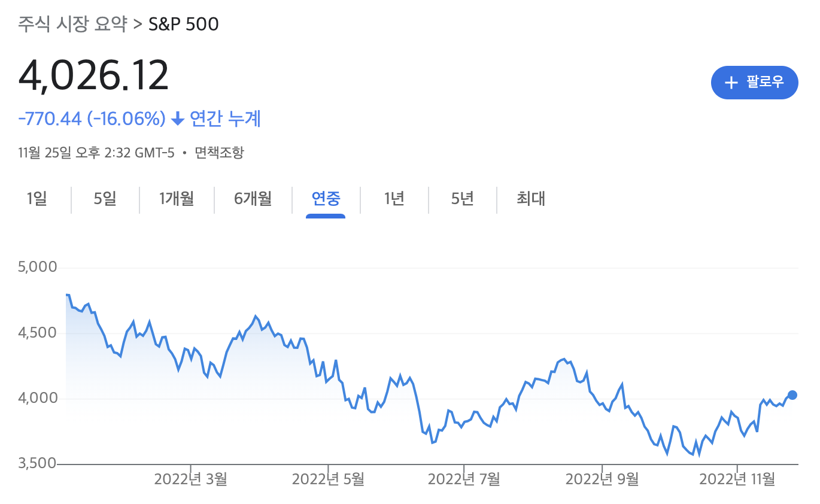Click the timestamp 11월 25일 오후 2:32 GMT-5
This screenshot has height=504, width=820.
pyautogui.click(x=96, y=153)
